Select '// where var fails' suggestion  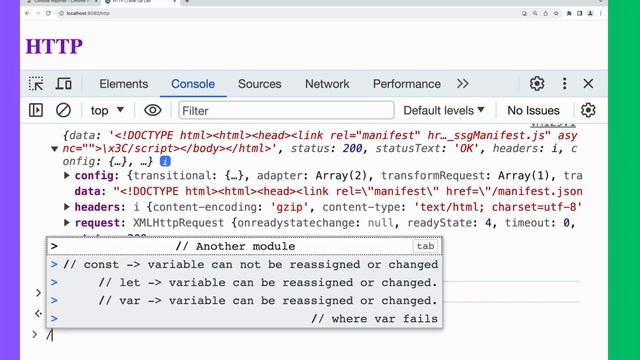(244, 318)
